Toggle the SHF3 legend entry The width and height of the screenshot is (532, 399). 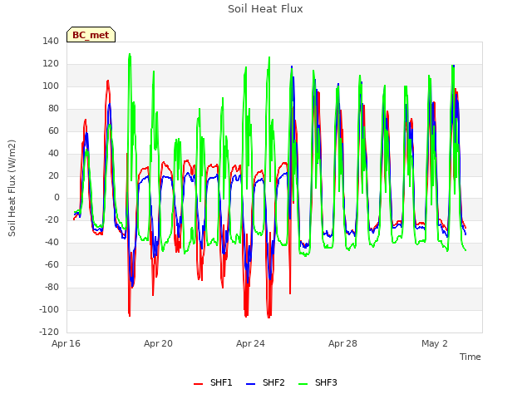point(318,382)
